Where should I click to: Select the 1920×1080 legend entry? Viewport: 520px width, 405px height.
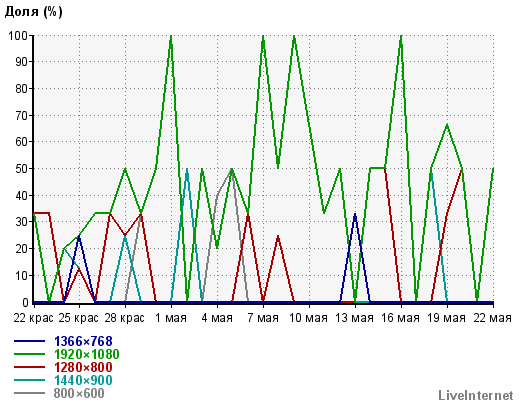tap(86, 354)
